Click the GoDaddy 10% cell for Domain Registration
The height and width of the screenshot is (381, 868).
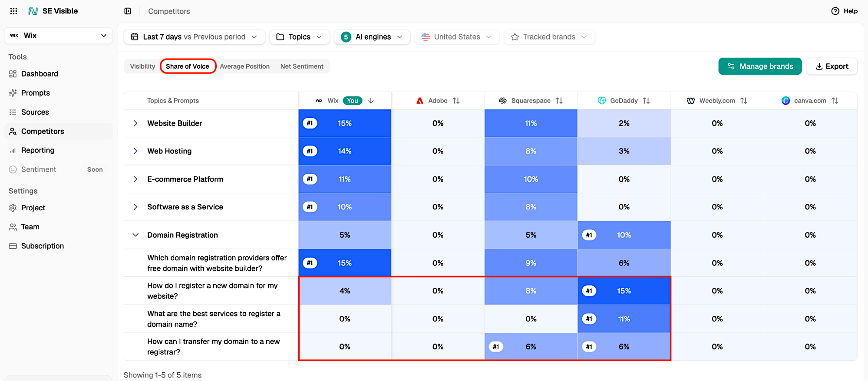pos(624,235)
